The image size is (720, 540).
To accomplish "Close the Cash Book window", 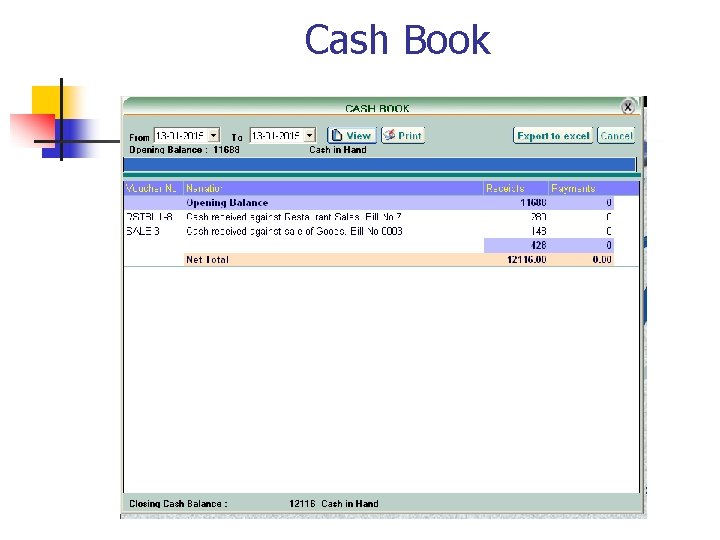I will (x=628, y=107).
